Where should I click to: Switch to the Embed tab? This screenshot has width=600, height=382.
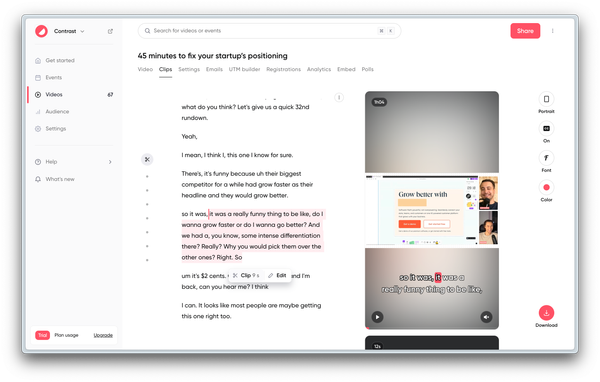click(346, 69)
